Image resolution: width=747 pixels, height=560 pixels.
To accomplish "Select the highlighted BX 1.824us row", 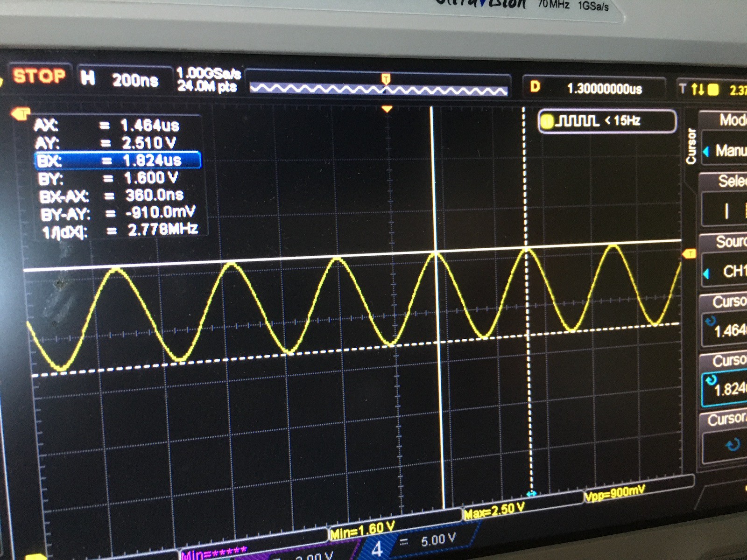I will coord(118,160).
